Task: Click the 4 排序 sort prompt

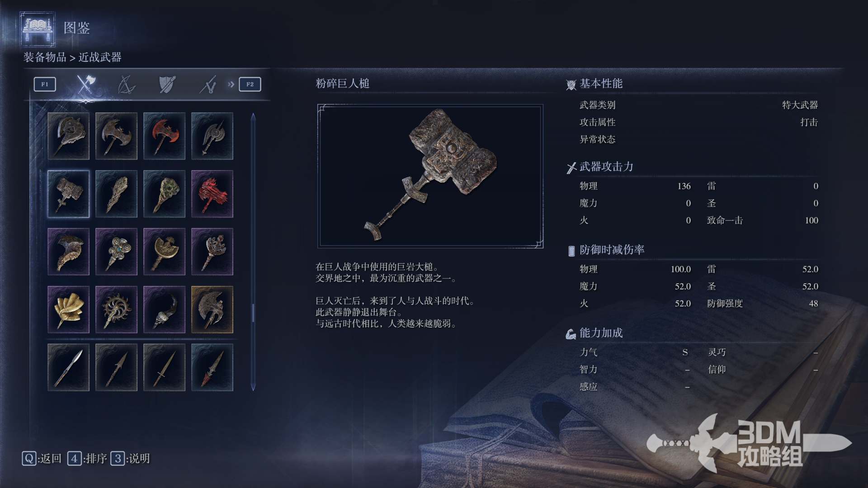Action: (x=87, y=459)
